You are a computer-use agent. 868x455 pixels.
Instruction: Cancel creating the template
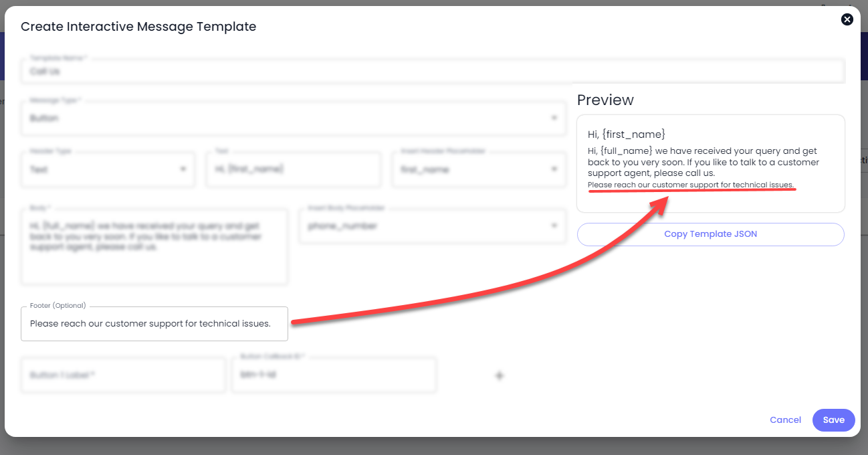click(785, 420)
